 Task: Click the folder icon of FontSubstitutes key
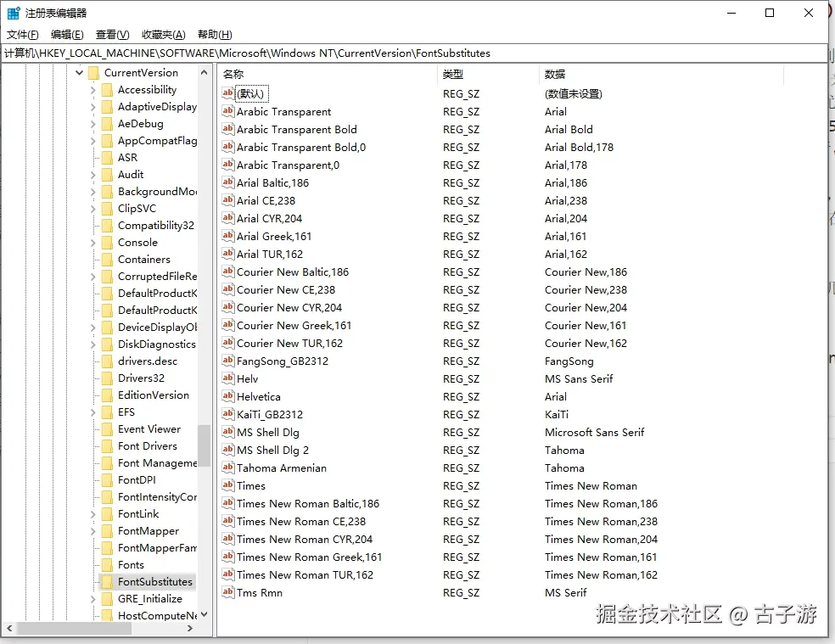[x=107, y=582]
